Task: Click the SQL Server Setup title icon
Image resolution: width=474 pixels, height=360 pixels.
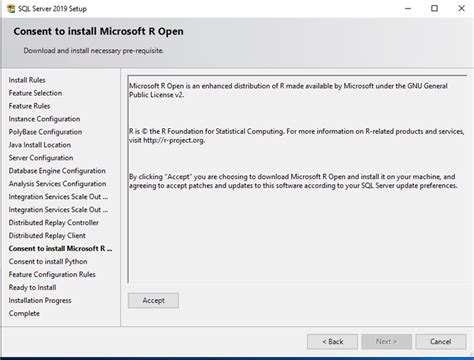Action: (x=11, y=9)
